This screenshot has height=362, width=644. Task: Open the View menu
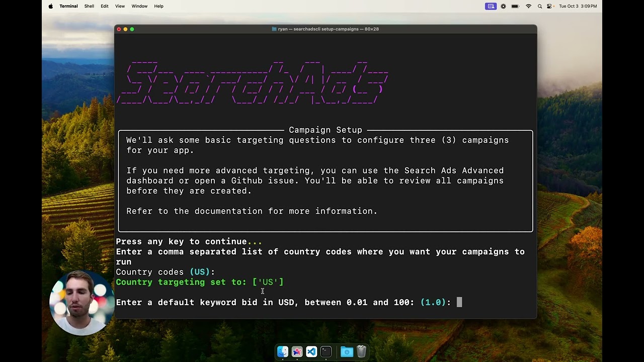[x=120, y=6]
